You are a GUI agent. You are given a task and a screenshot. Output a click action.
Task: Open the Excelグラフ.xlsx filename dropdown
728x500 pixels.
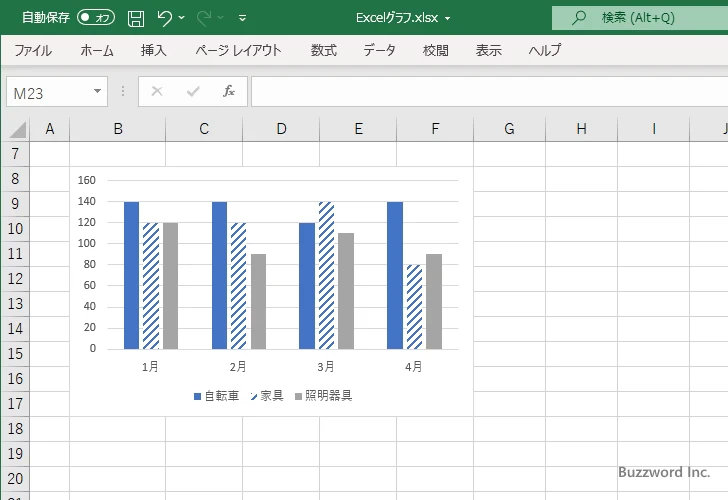click(x=448, y=19)
